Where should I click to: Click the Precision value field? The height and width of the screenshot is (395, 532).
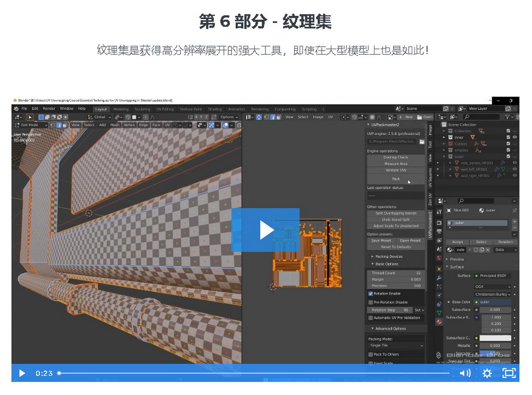[396, 286]
